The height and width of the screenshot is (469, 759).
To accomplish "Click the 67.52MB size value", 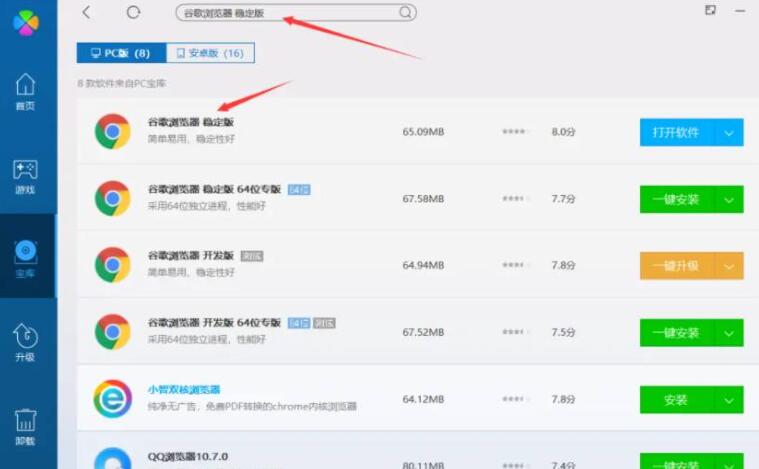I will coord(423,332).
